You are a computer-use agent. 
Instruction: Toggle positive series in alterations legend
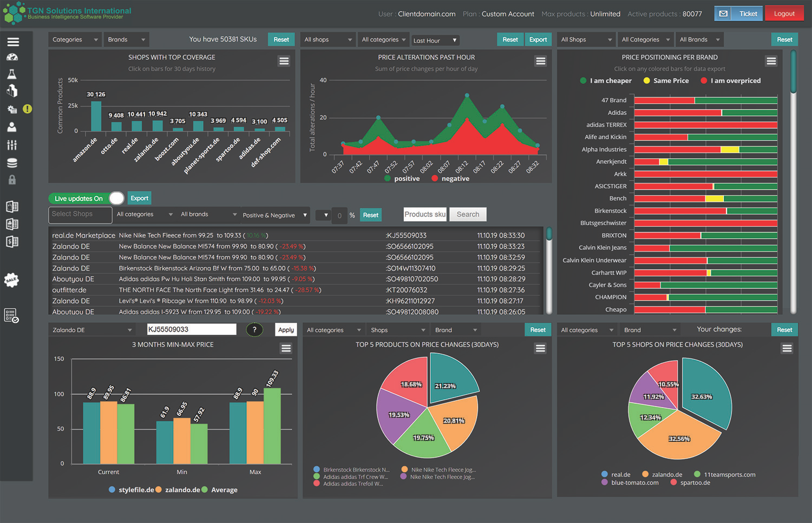[402, 178]
